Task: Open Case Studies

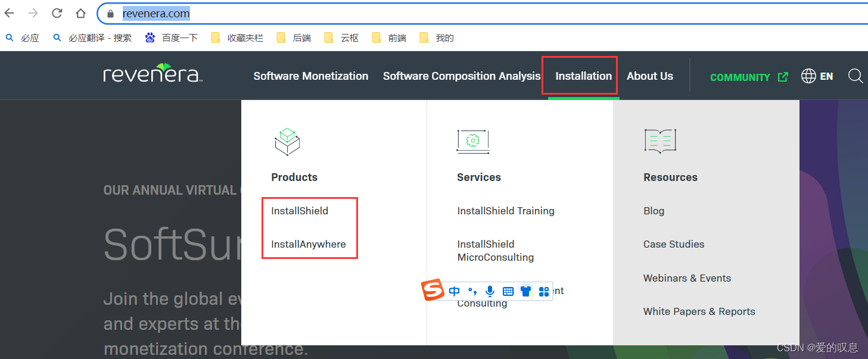Action: [674, 244]
